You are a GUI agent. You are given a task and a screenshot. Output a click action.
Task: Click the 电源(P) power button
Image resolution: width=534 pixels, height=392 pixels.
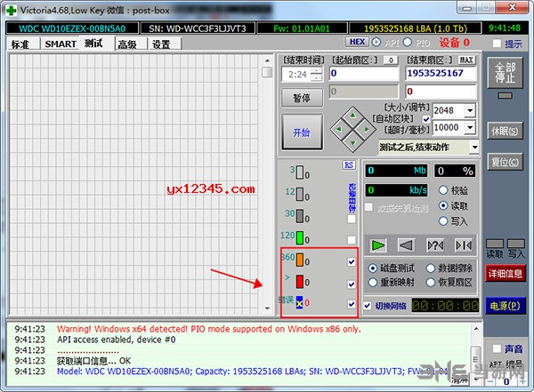(x=506, y=306)
